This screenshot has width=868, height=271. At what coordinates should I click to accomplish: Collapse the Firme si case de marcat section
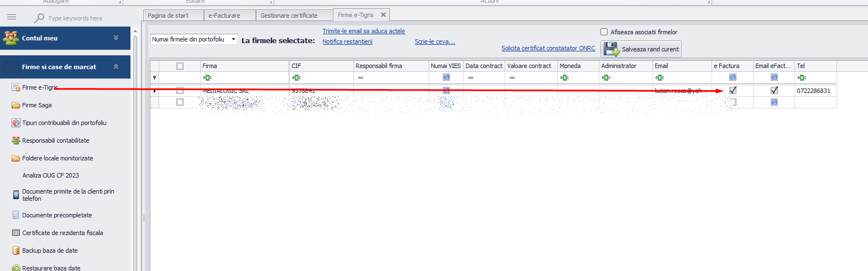(x=116, y=67)
